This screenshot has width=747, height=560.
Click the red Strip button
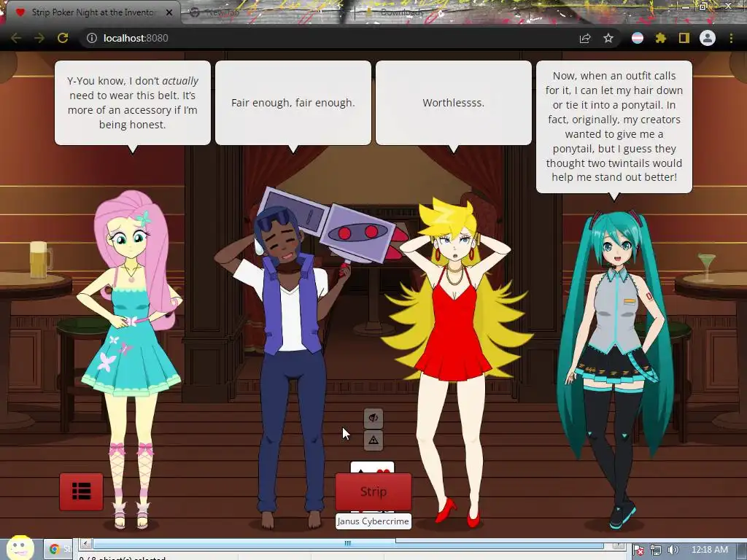click(373, 491)
